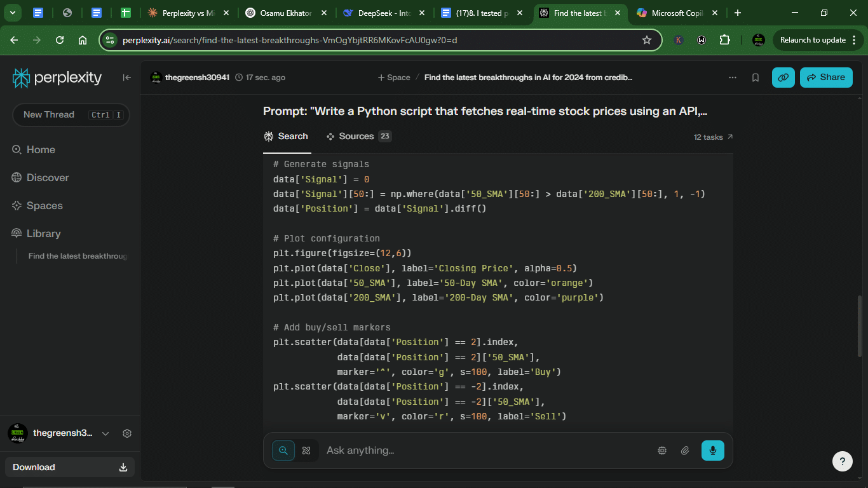Reload the page
868x488 pixels.
(60, 40)
